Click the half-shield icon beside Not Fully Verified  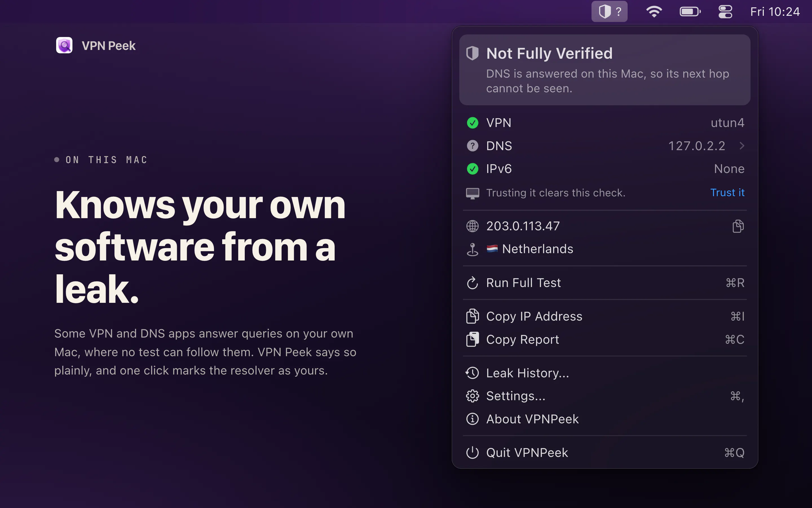pyautogui.click(x=473, y=53)
